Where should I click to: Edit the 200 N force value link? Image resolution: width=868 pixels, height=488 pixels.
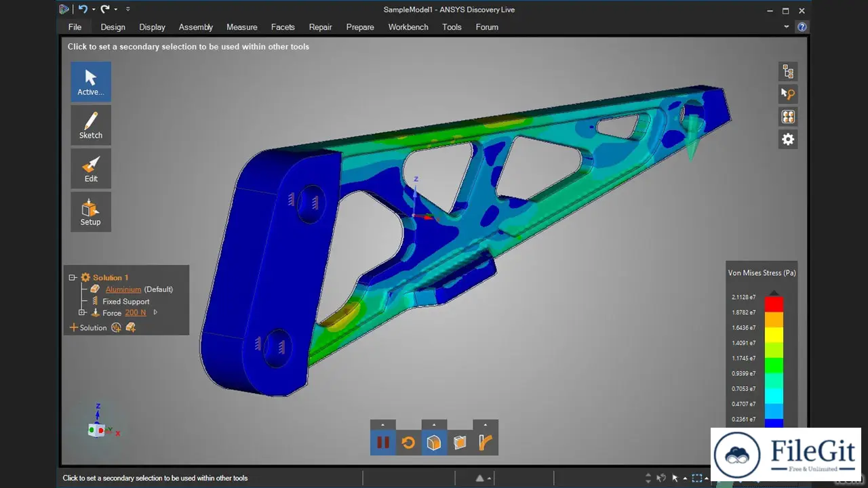(x=136, y=313)
